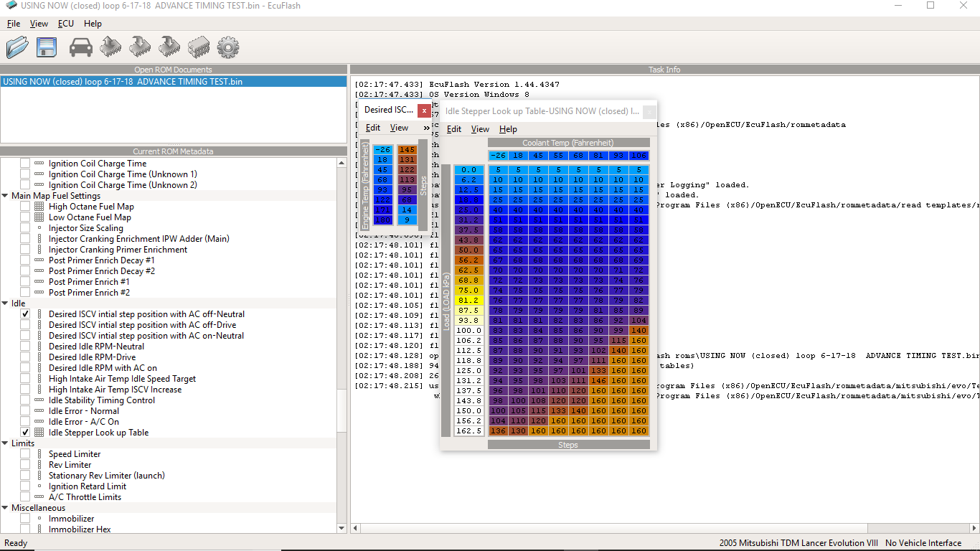Click the car icon in toolbar
This screenshot has width=980, height=551.
point(81,47)
